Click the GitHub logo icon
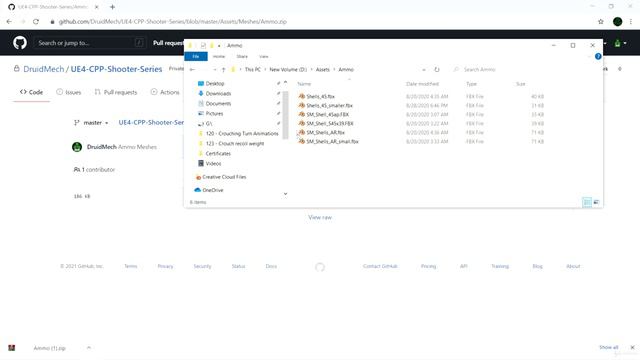 (20, 42)
